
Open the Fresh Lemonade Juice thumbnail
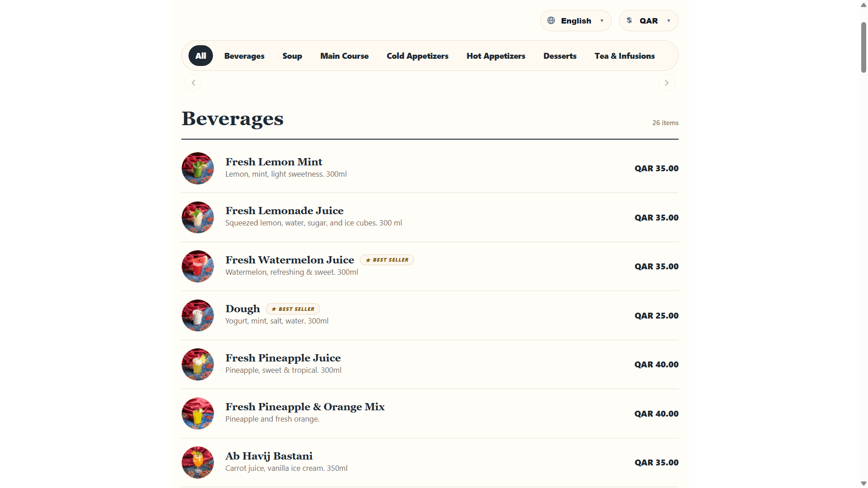pyautogui.click(x=198, y=217)
